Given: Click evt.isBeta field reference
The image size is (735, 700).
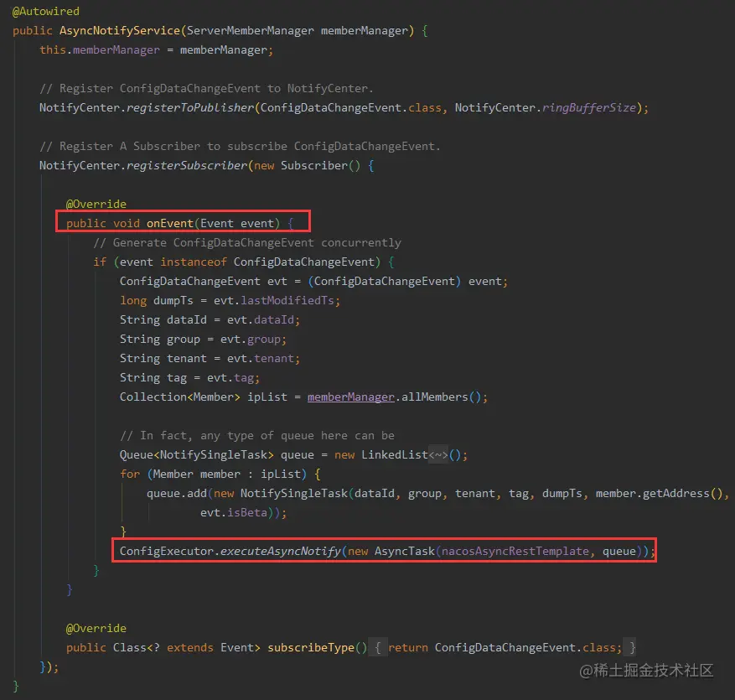Looking at the screenshot, I should coord(234,513).
